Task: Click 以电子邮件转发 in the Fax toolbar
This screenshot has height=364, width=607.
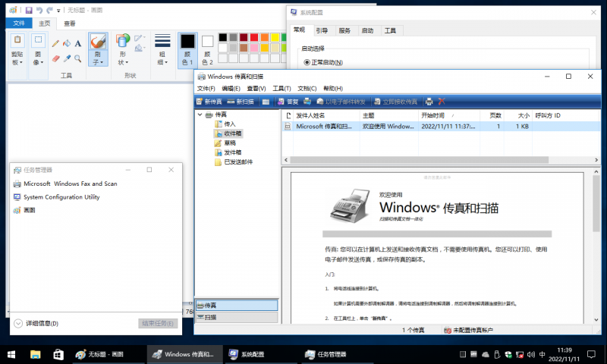Action: tap(341, 102)
